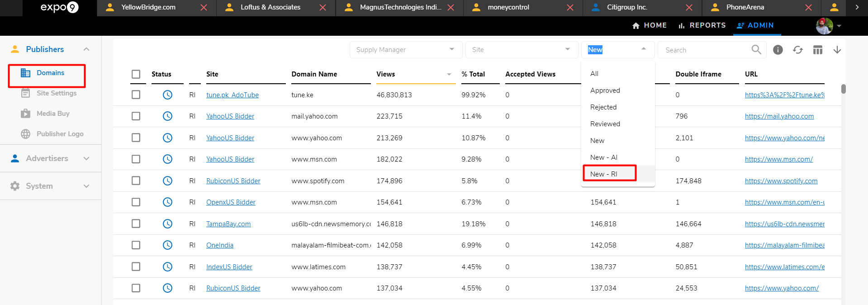Click the download arrow icon
Viewport: 868px width, 305px height.
pos(837,50)
